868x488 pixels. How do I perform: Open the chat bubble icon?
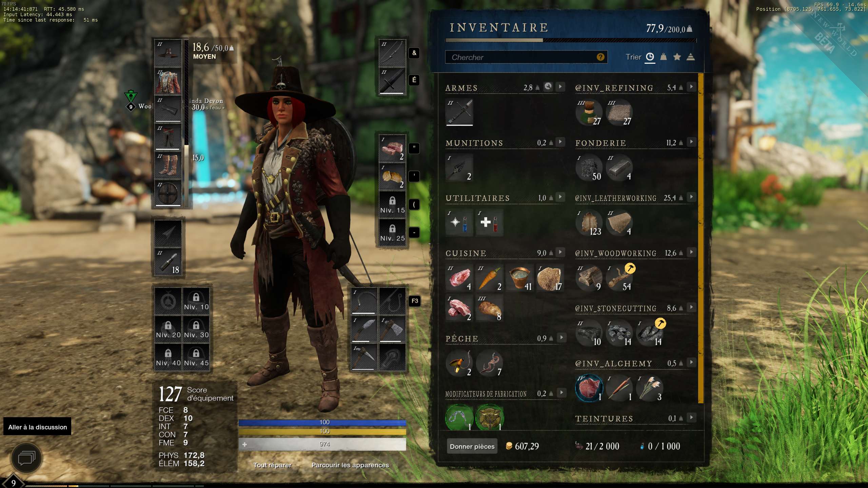tap(27, 459)
